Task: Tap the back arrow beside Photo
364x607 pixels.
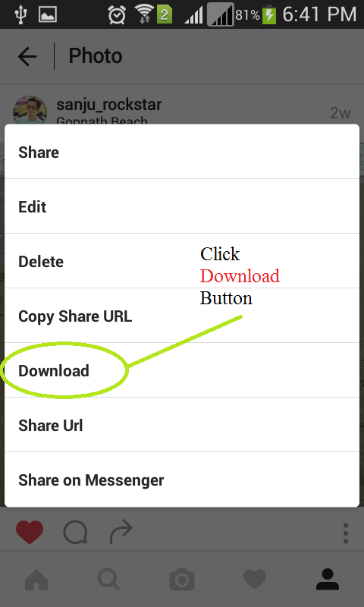Action: point(27,56)
